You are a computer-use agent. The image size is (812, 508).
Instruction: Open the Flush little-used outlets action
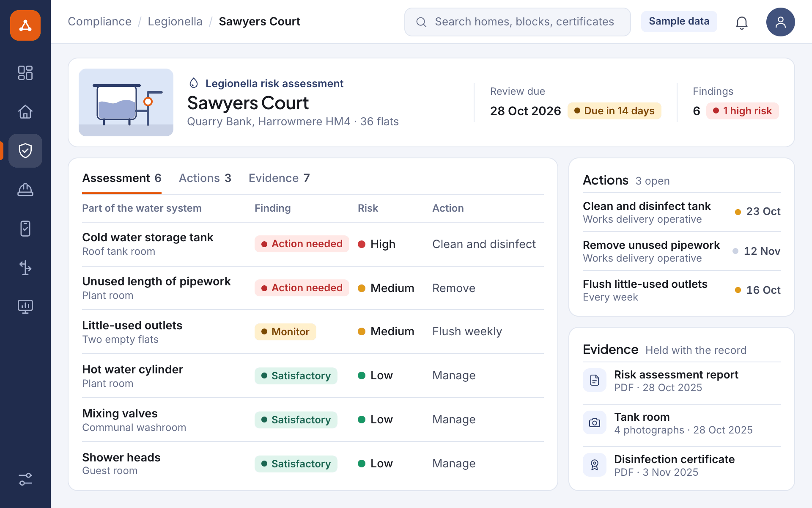(x=682, y=290)
